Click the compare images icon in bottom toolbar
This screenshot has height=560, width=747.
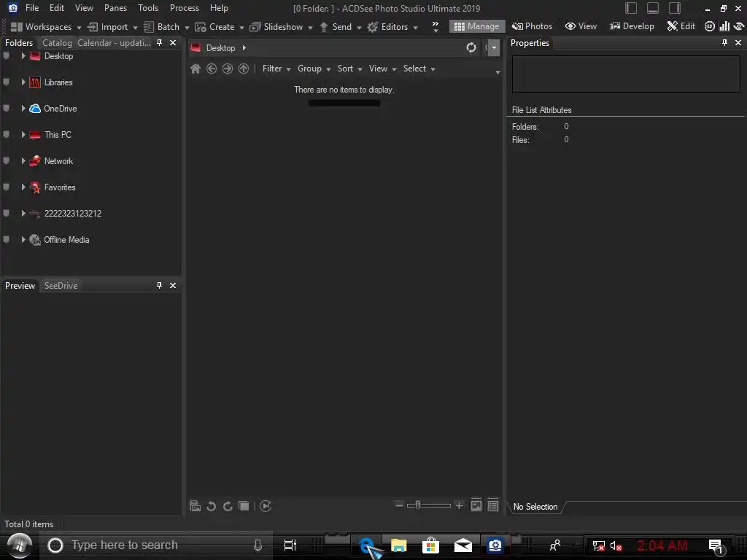pyautogui.click(x=244, y=506)
